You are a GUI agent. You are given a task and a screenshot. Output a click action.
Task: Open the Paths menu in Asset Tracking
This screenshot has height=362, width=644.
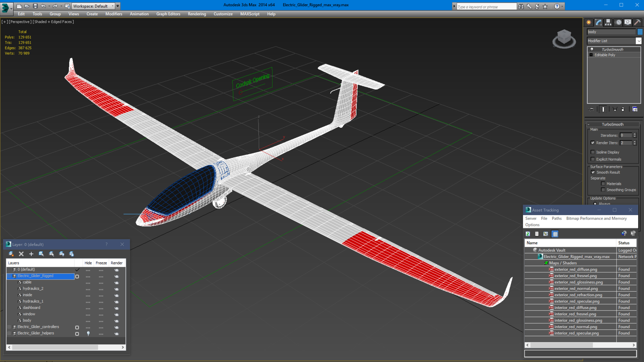tap(557, 218)
